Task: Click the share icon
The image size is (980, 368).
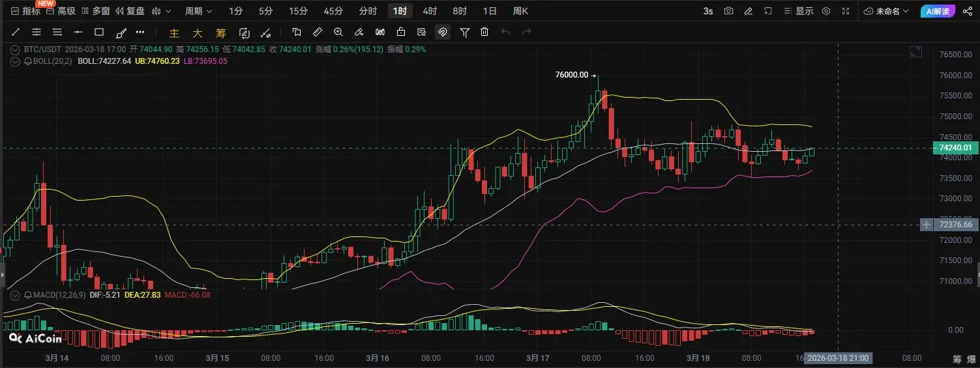Action: pyautogui.click(x=968, y=11)
